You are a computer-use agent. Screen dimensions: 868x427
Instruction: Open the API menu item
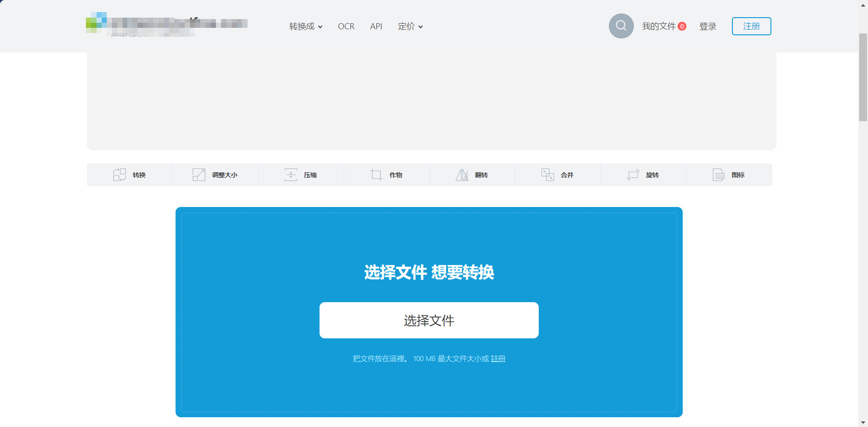(376, 26)
